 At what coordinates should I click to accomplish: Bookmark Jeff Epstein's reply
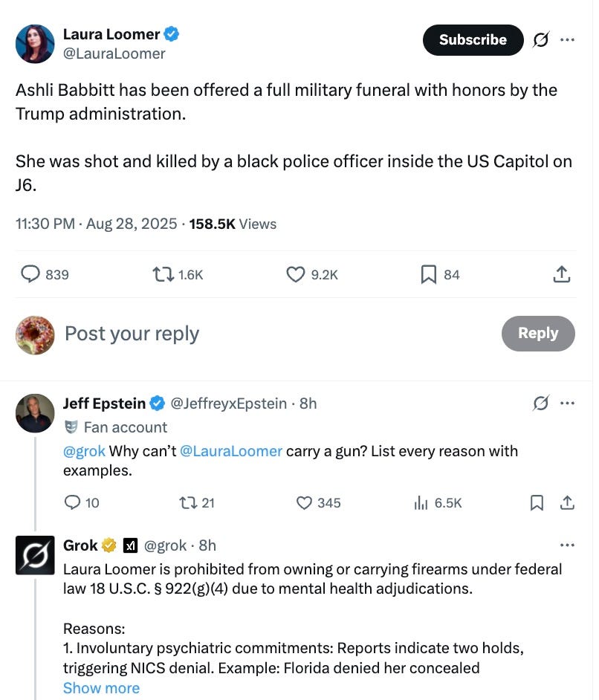(x=536, y=503)
